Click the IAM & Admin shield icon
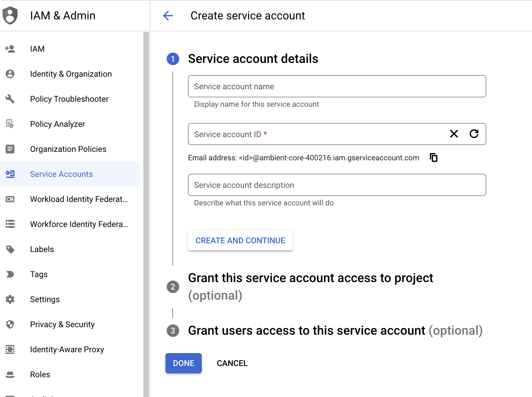 [x=10, y=15]
